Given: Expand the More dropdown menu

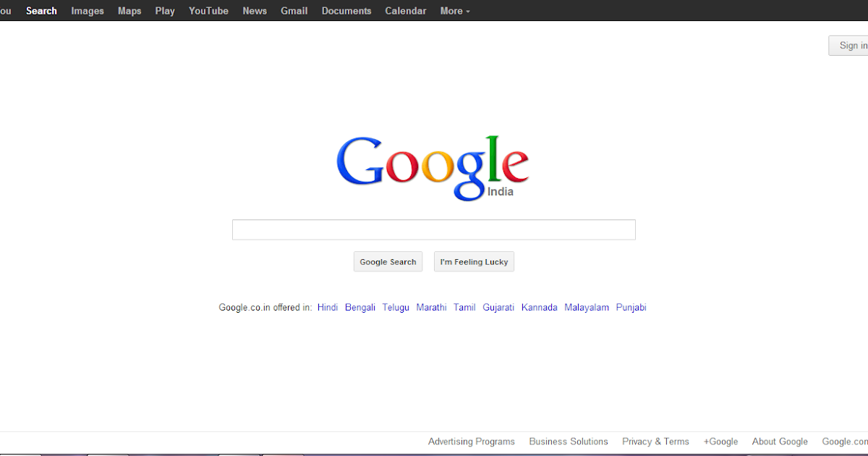Looking at the screenshot, I should [455, 11].
